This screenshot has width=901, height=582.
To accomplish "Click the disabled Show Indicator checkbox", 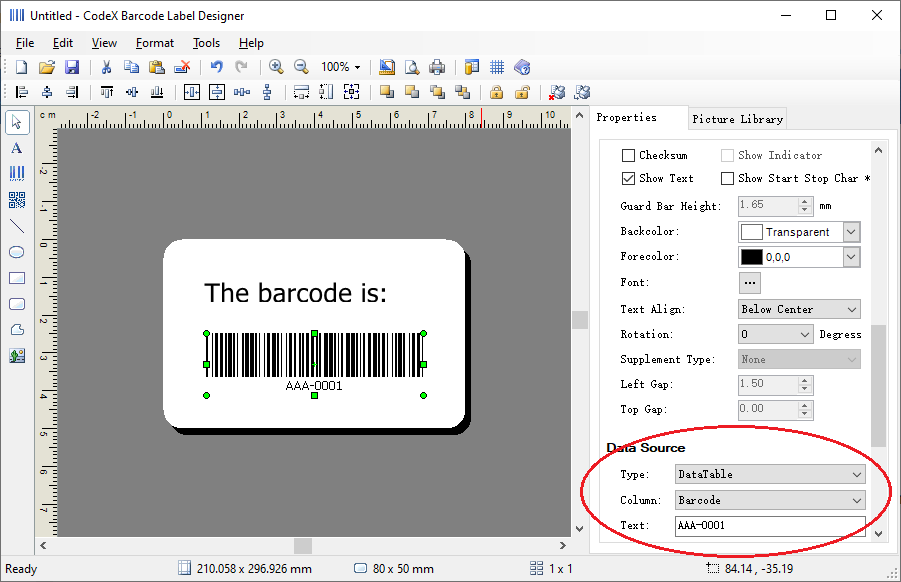I will pos(727,155).
